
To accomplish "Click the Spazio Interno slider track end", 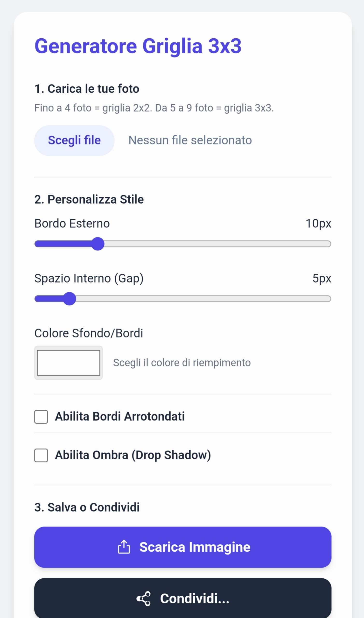I will pos(328,299).
